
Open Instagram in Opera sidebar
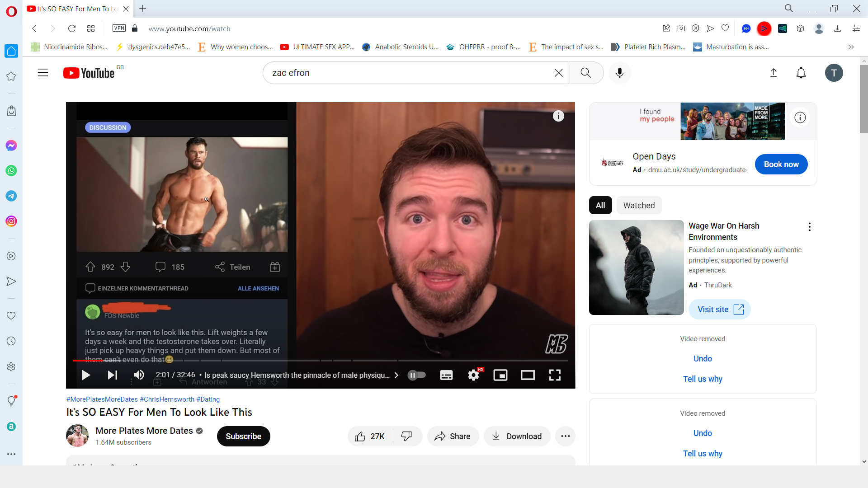11,221
